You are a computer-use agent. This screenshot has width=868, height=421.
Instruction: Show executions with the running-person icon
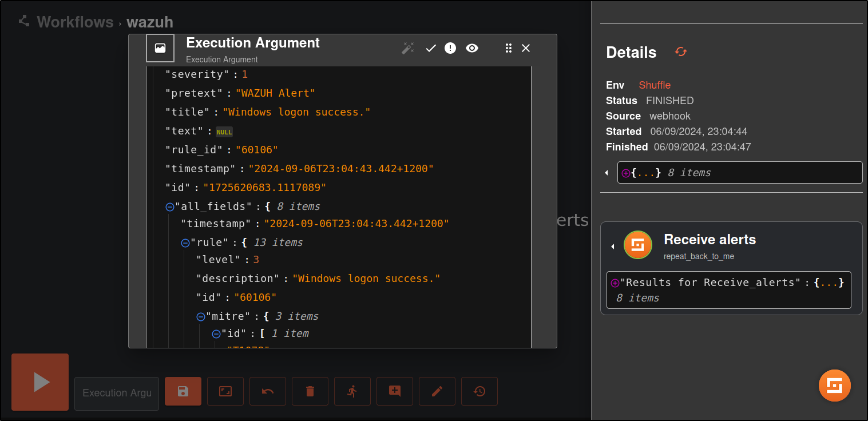point(352,391)
